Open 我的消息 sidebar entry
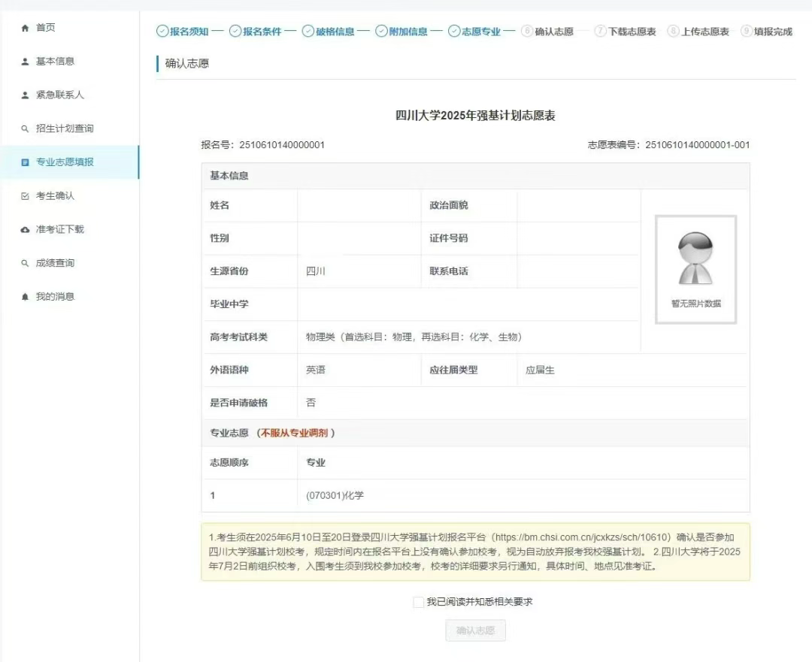The height and width of the screenshot is (662, 812). (70, 297)
